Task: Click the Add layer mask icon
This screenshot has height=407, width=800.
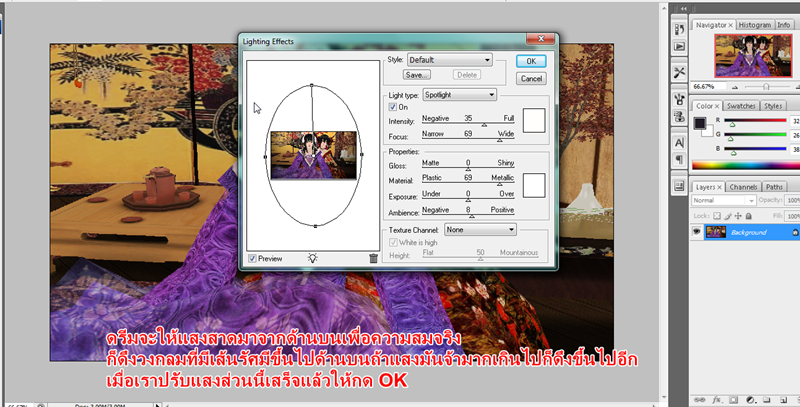Action: point(733,400)
